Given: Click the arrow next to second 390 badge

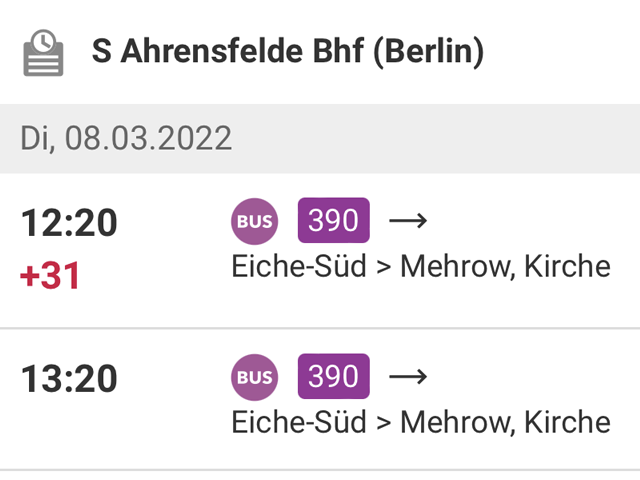Looking at the screenshot, I should 408,376.
